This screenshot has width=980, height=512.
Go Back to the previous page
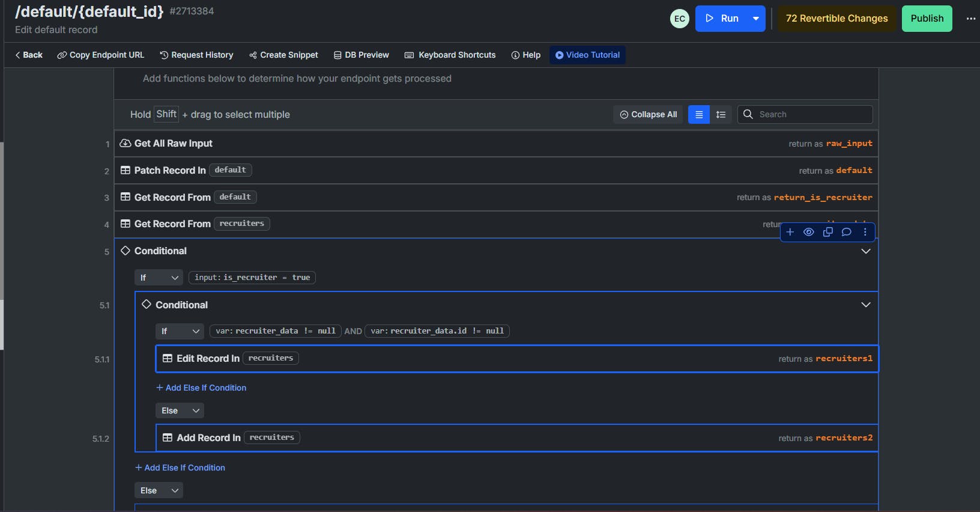[x=29, y=55]
